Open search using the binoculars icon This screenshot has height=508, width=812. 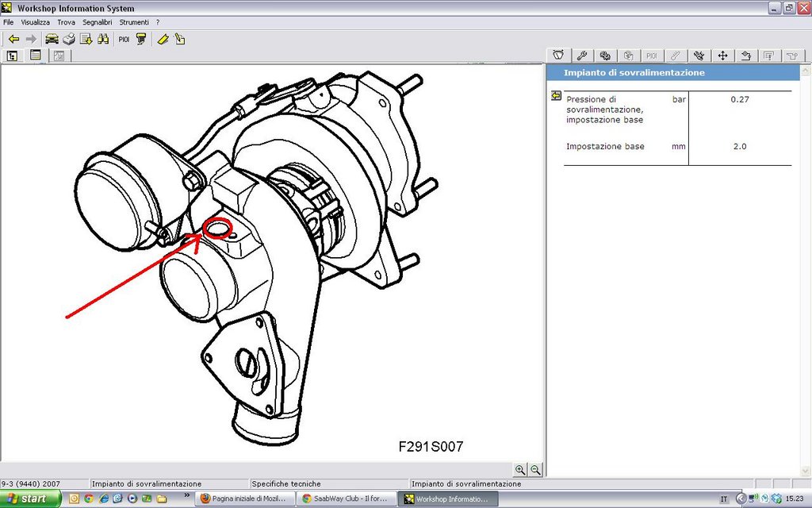[x=103, y=39]
